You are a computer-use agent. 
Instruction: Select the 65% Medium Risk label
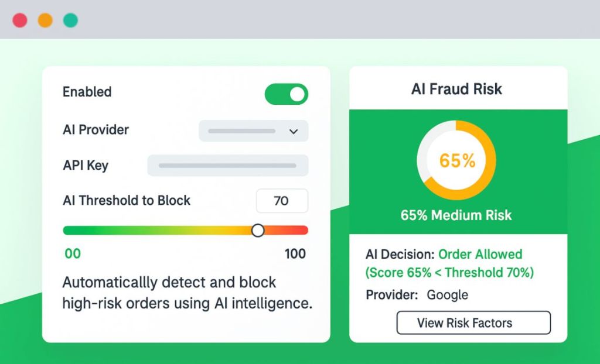[x=456, y=215]
